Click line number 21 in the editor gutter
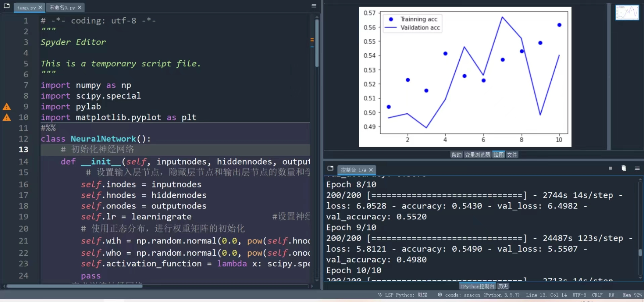644x302 pixels. pos(24,241)
